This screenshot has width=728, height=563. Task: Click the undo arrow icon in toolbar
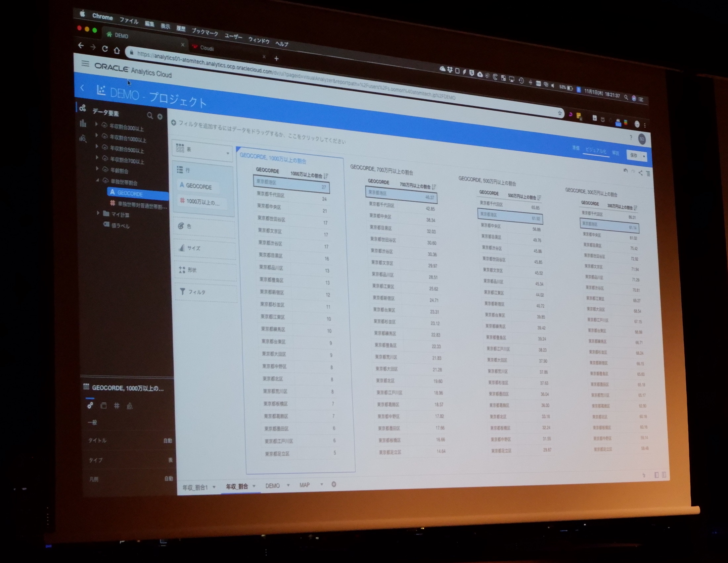coord(625,171)
